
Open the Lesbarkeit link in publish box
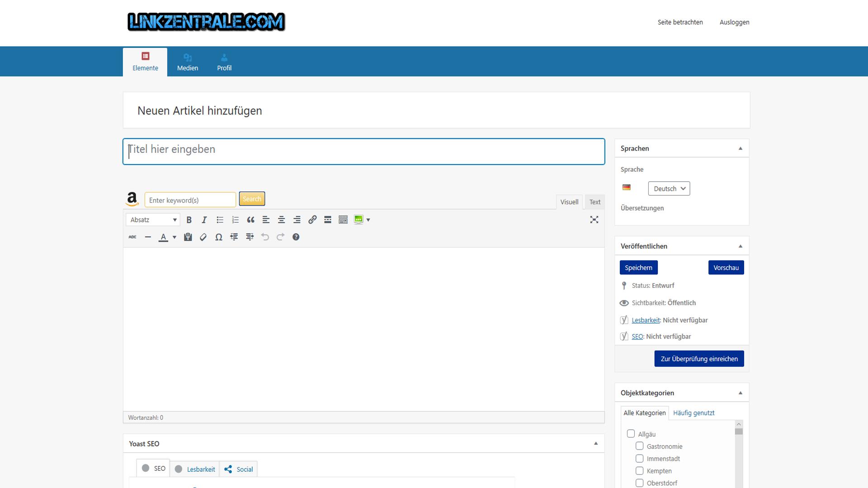(x=646, y=320)
